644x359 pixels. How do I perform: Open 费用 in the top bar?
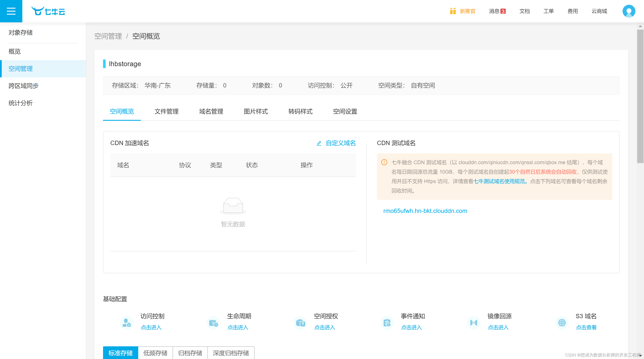(573, 11)
